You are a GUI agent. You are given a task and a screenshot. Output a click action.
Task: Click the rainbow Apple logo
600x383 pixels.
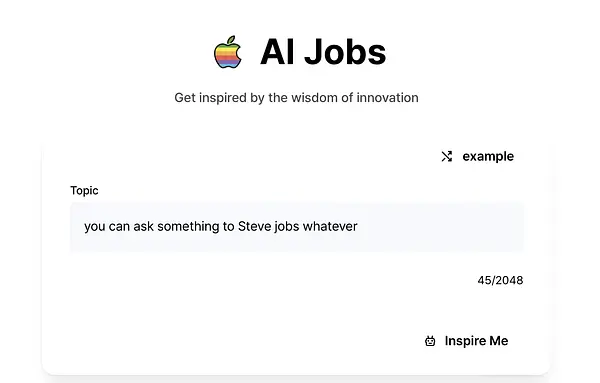pos(228,52)
